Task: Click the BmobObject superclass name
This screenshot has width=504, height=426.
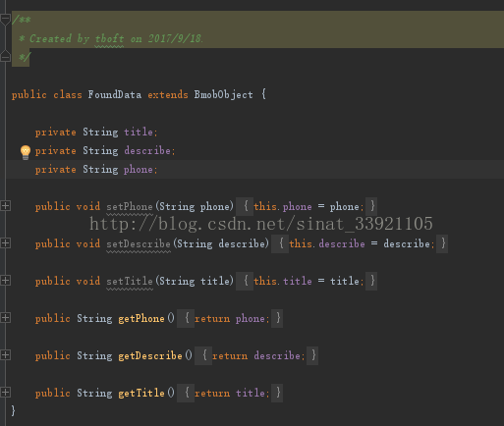Action: (x=223, y=95)
